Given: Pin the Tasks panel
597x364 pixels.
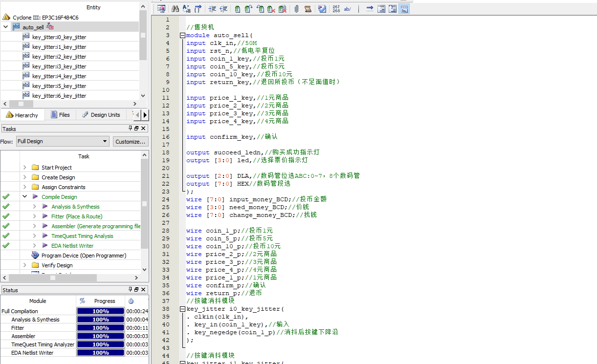Looking at the screenshot, I should pyautogui.click(x=130, y=128).
